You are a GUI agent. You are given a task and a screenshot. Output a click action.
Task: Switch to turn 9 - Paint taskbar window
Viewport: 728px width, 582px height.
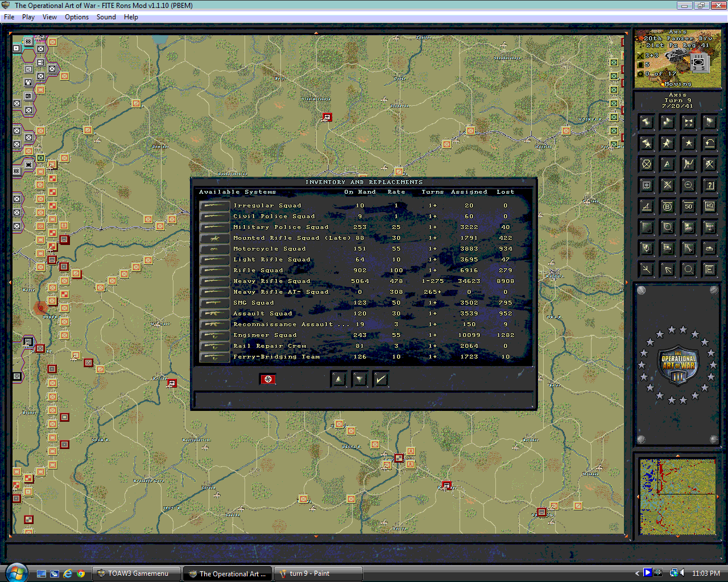(318, 573)
